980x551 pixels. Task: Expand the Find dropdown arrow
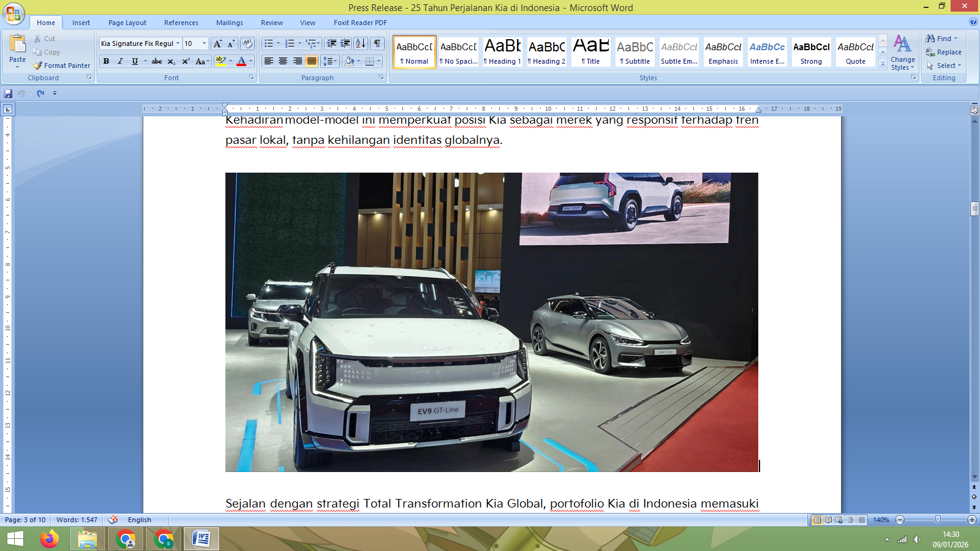coord(956,39)
